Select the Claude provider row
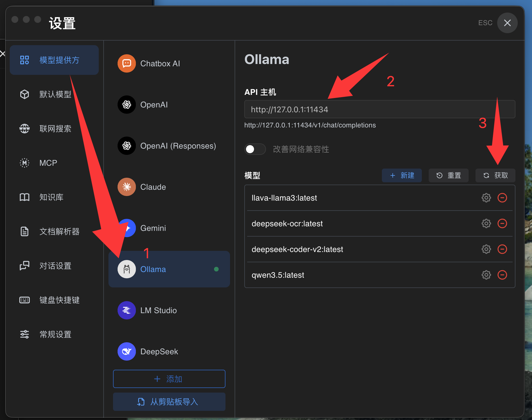 point(169,187)
